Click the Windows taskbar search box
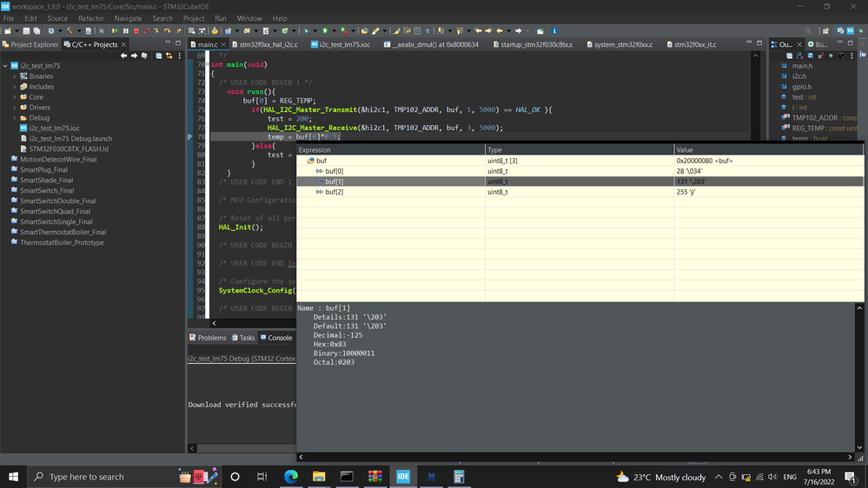The height and width of the screenshot is (488, 868). (87, 477)
